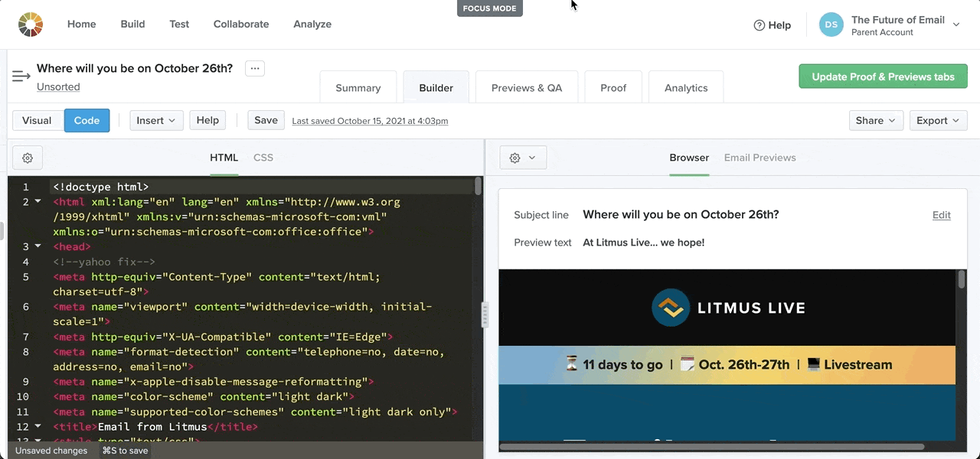Screen dimensions: 980x459
Task: Click the yahoo fix comment line
Action: [104, 262]
